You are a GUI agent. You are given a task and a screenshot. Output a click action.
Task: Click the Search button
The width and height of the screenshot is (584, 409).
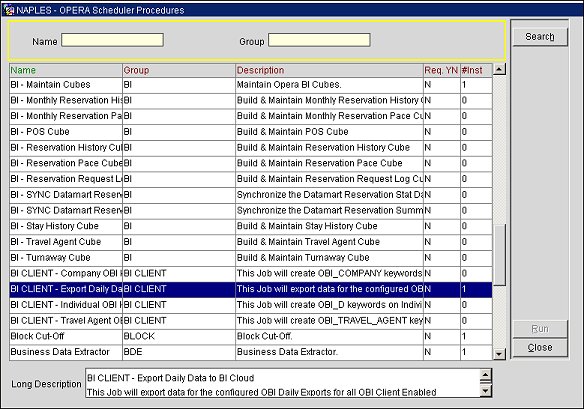(x=540, y=37)
